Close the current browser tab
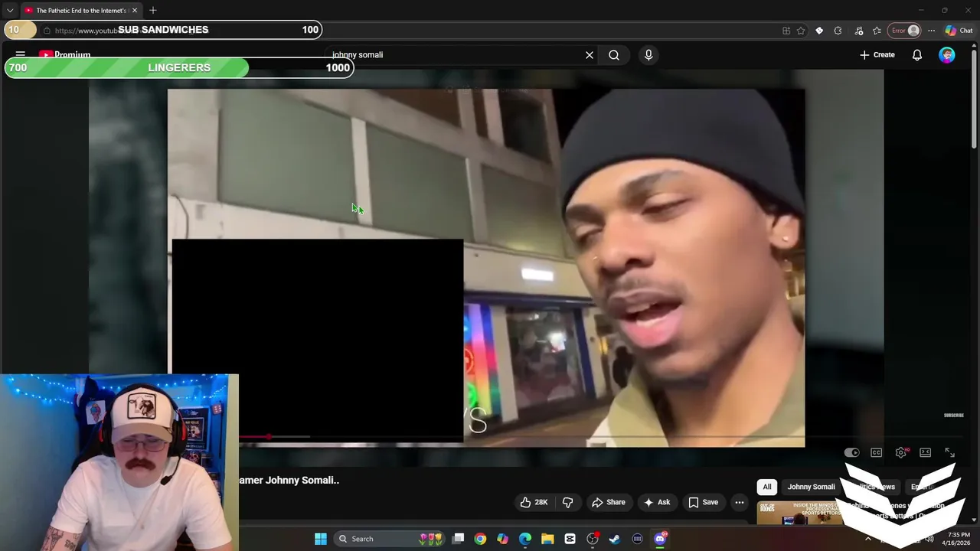This screenshot has width=980, height=551. (135, 10)
